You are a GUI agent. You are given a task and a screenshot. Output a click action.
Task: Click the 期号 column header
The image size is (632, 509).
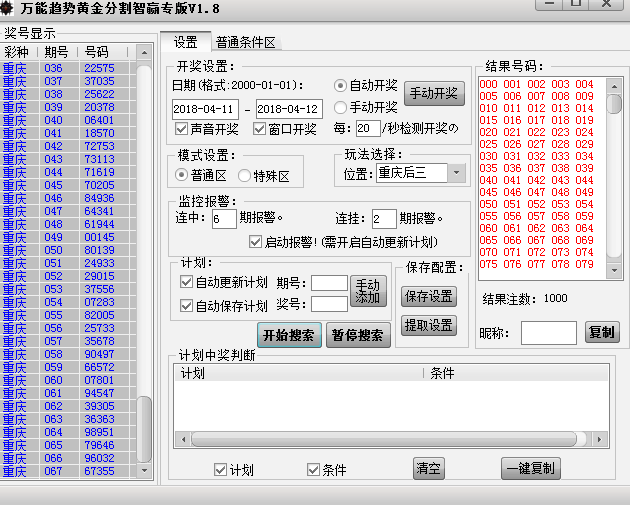coord(57,52)
